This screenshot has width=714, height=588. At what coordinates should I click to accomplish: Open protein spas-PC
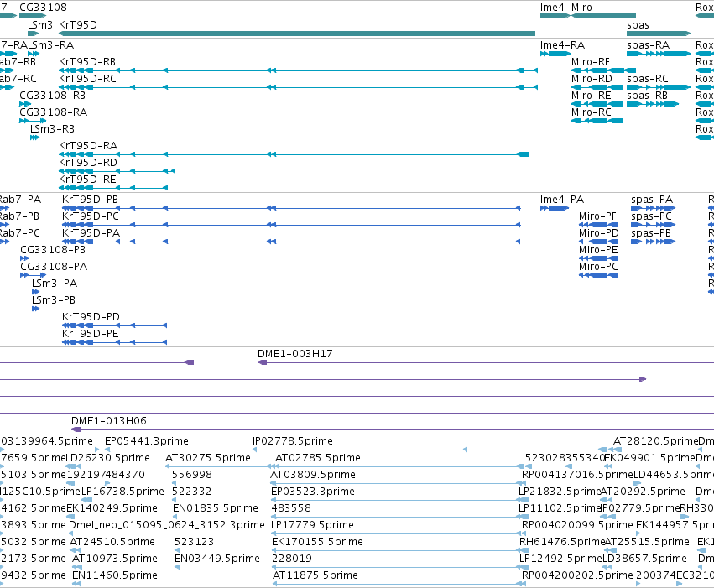pyautogui.click(x=651, y=216)
